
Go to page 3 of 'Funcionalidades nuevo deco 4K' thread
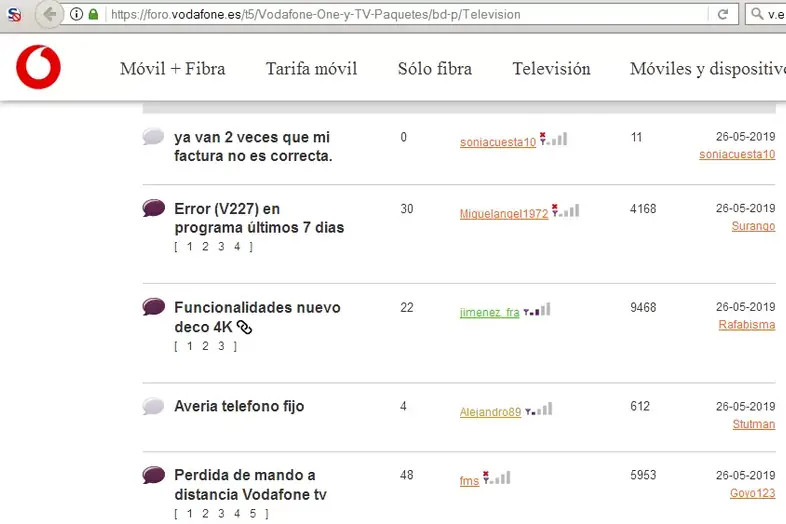(x=221, y=346)
